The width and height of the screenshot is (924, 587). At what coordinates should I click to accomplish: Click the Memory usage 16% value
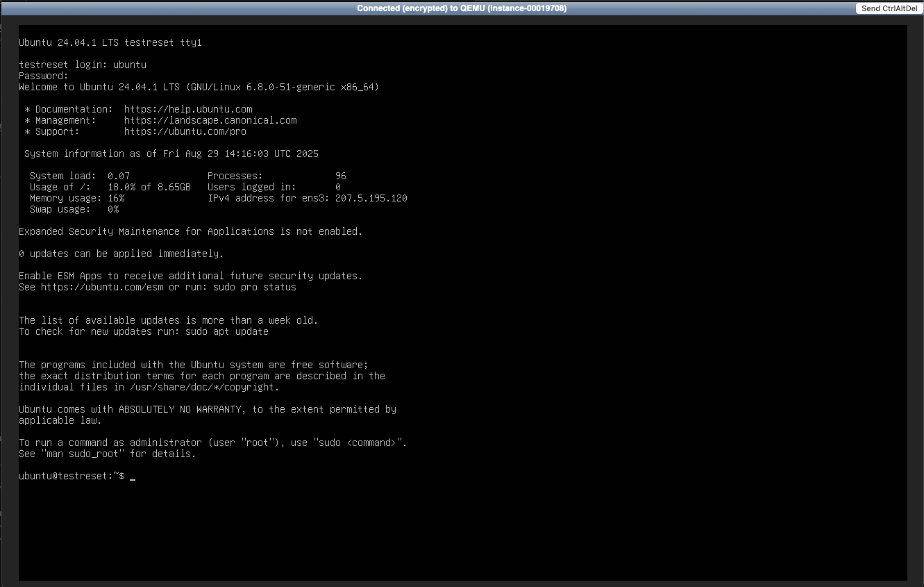[x=116, y=198]
